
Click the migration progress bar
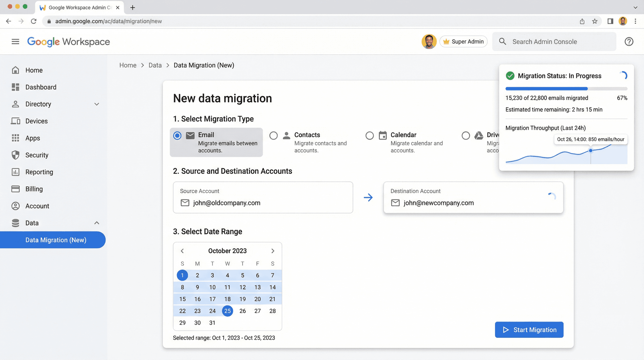pyautogui.click(x=566, y=88)
